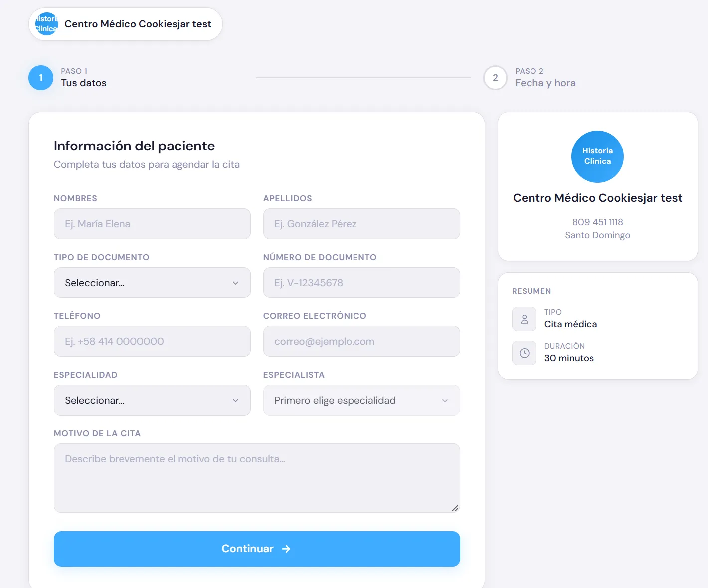Screen dimensions: 708x588
Task: Focus the Nombres input field
Action: [152, 224]
